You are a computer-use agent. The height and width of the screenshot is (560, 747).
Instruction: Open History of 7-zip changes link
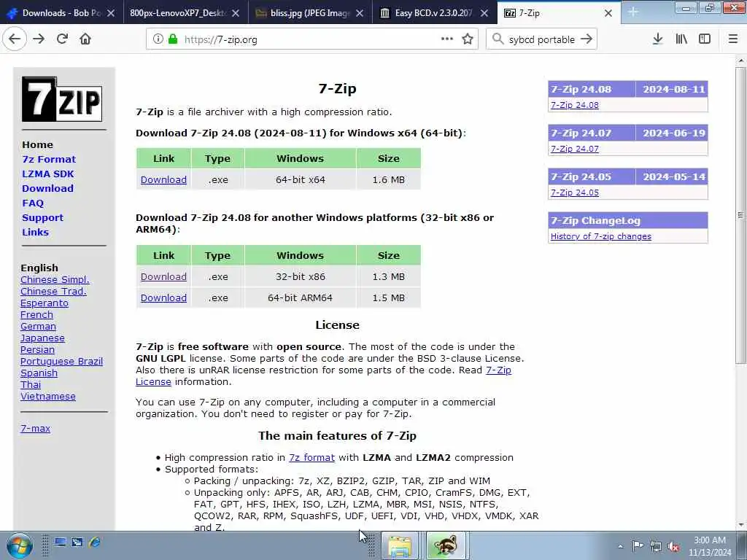click(x=601, y=236)
